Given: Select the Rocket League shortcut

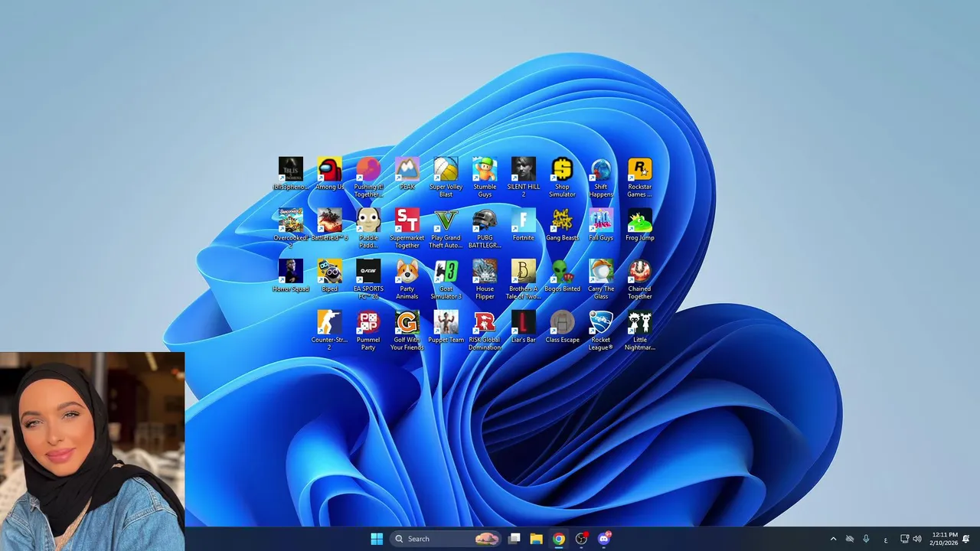Looking at the screenshot, I should click(x=601, y=331).
